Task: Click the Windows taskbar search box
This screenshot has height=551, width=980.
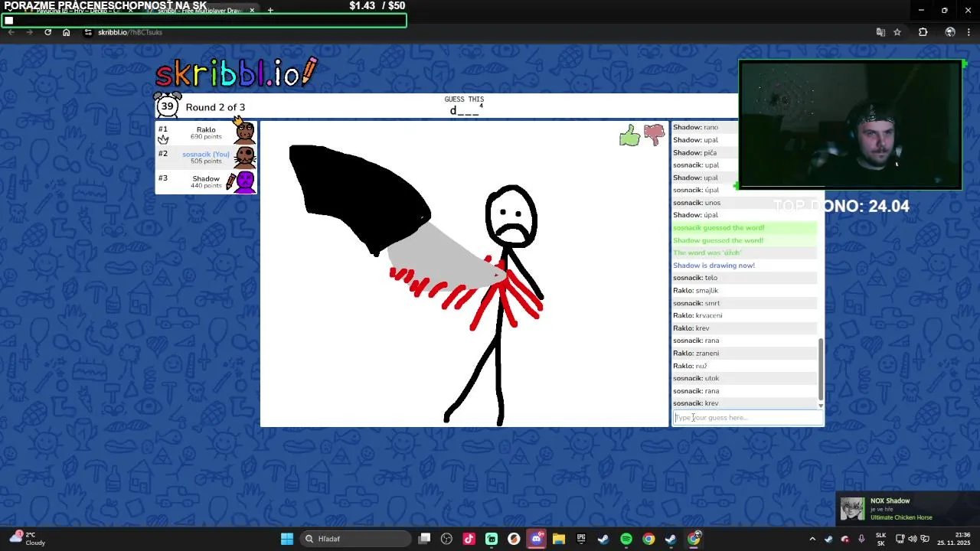Action: (354, 539)
